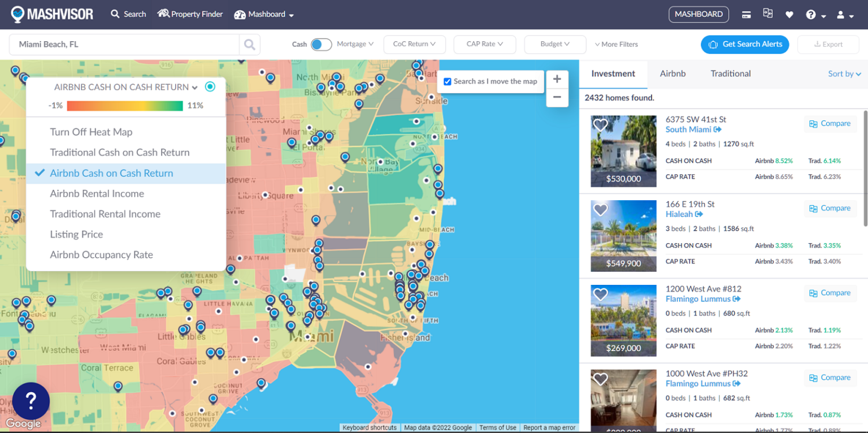Open the user account profile icon
The height and width of the screenshot is (433, 868).
tap(841, 15)
